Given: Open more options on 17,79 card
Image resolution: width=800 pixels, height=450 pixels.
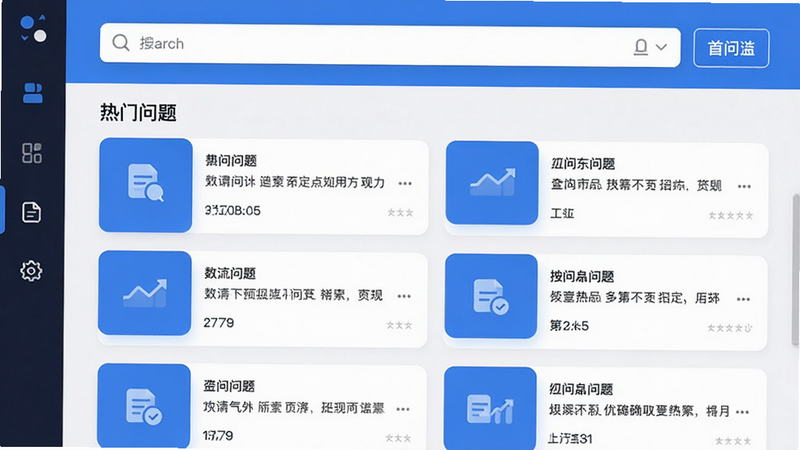Looking at the screenshot, I should pos(403,409).
